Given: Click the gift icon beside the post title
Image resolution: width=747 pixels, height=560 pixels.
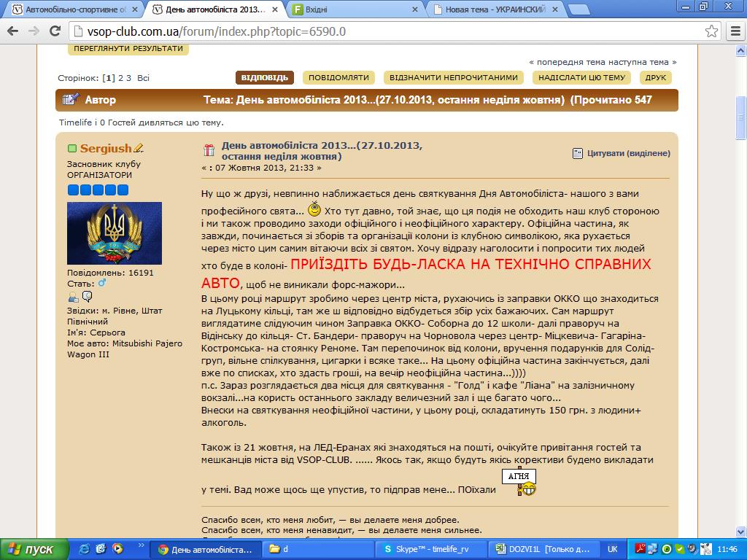Looking at the screenshot, I should [209, 151].
